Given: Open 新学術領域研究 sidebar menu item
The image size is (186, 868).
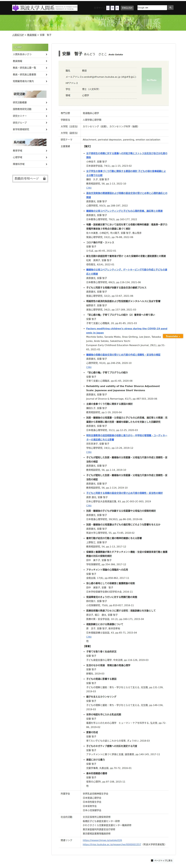Looking at the screenshot, I should click(x=30, y=129).
